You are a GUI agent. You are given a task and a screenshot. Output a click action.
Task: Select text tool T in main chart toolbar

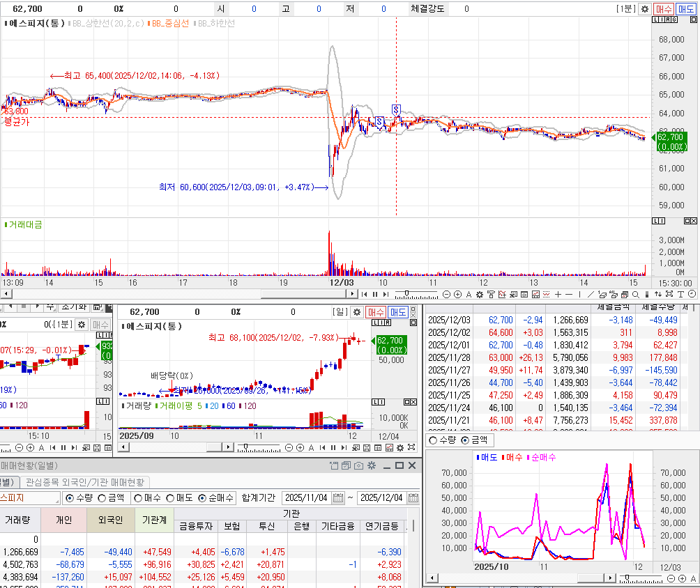click(x=680, y=295)
